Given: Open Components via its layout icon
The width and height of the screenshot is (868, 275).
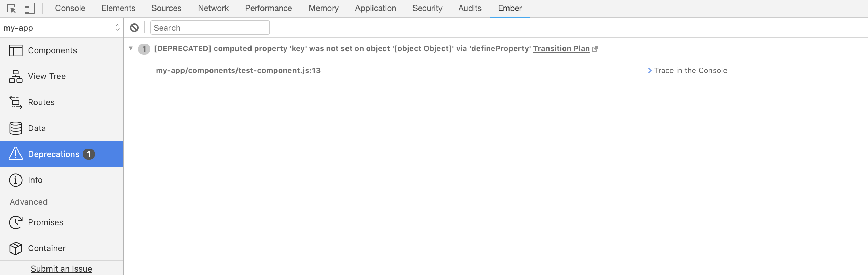Looking at the screenshot, I should (16, 50).
